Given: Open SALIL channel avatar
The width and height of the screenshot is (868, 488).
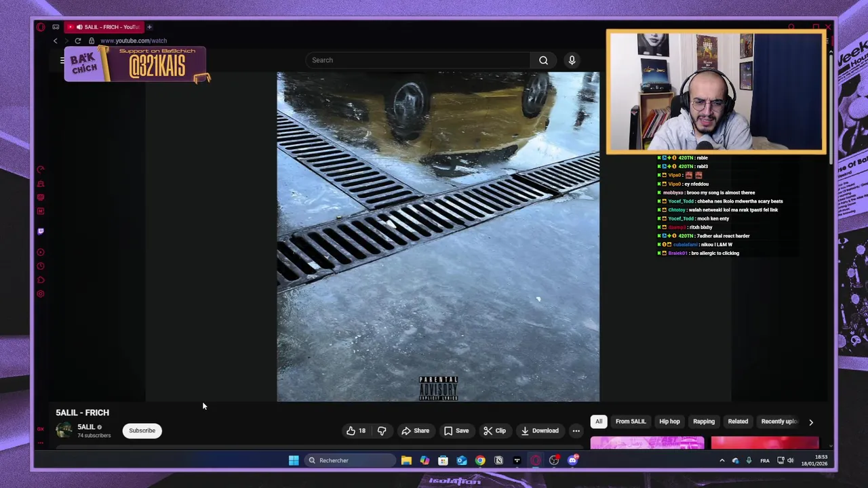Looking at the screenshot, I should [64, 430].
